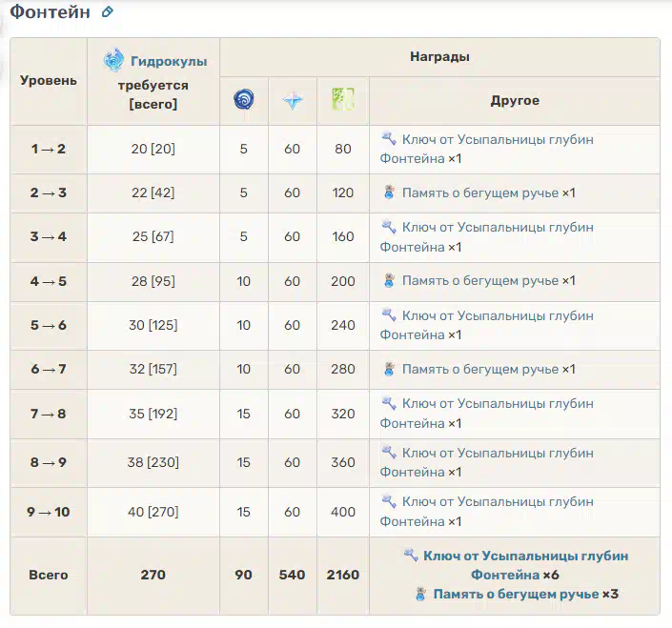Click the cell reading 38 [230]
Screen dimensions: 672x628
tap(153, 462)
